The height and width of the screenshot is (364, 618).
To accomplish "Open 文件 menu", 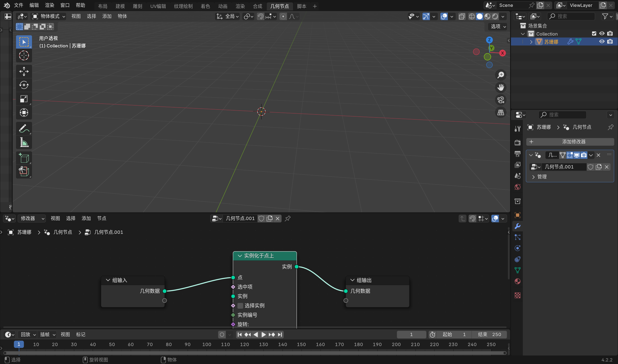I will 19,5.
